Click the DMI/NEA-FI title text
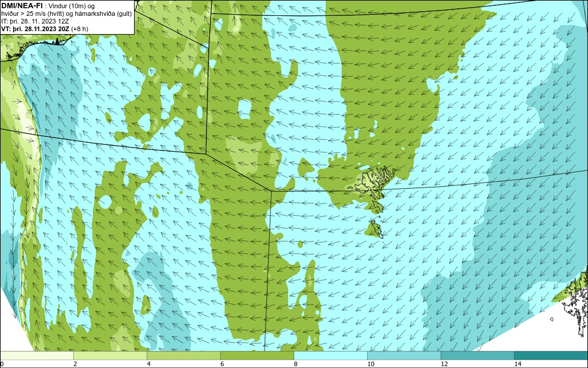588x368 pixels. click(x=22, y=5)
